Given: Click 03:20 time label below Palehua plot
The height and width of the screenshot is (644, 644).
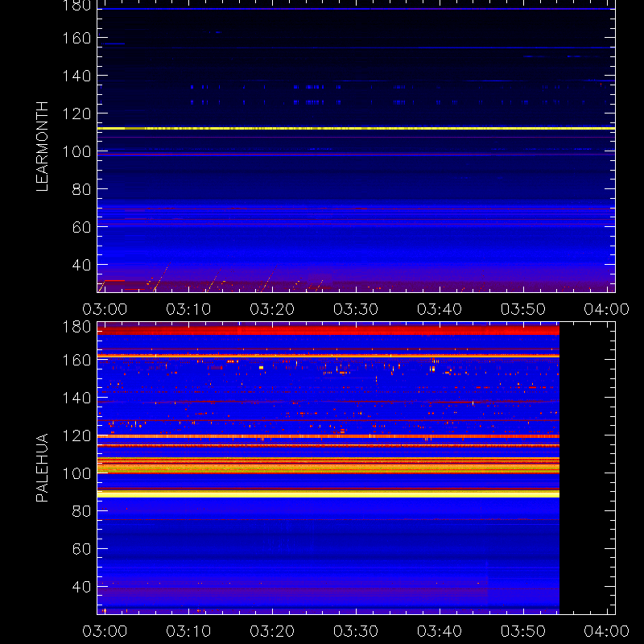Looking at the screenshot, I should tap(272, 631).
